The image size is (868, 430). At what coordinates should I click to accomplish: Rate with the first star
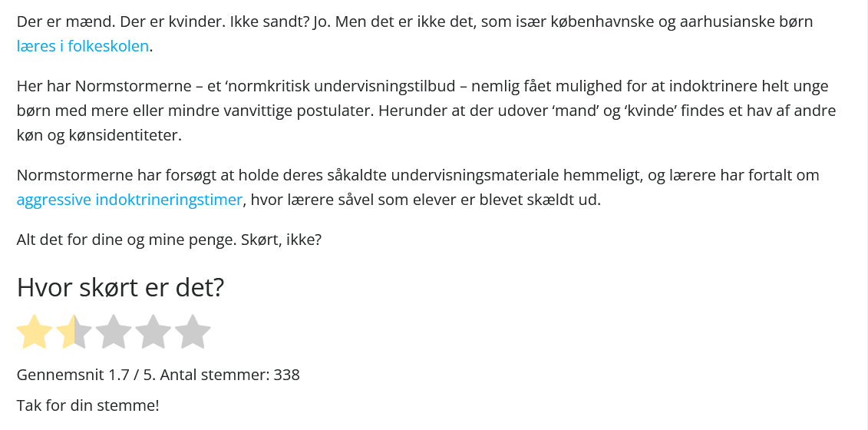pyautogui.click(x=35, y=332)
